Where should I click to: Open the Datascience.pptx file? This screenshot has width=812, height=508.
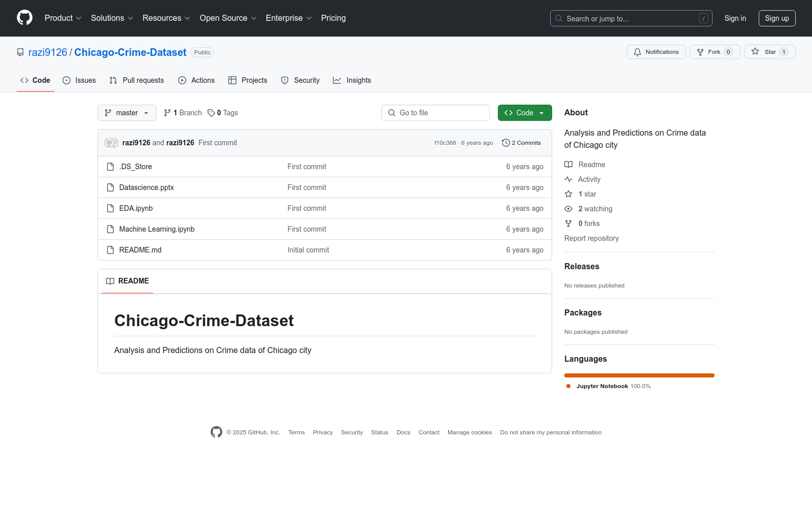pos(146,187)
